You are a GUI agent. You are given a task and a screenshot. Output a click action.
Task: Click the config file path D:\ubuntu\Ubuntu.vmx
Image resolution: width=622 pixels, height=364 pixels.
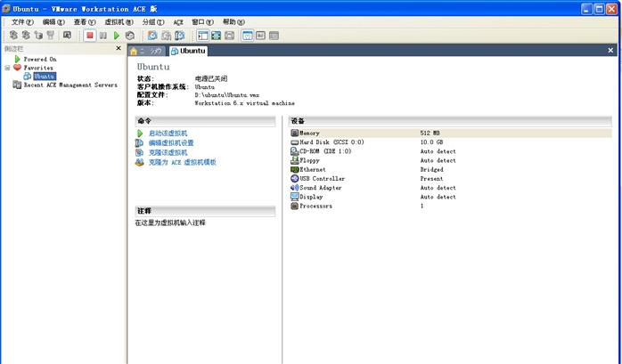tap(227, 95)
